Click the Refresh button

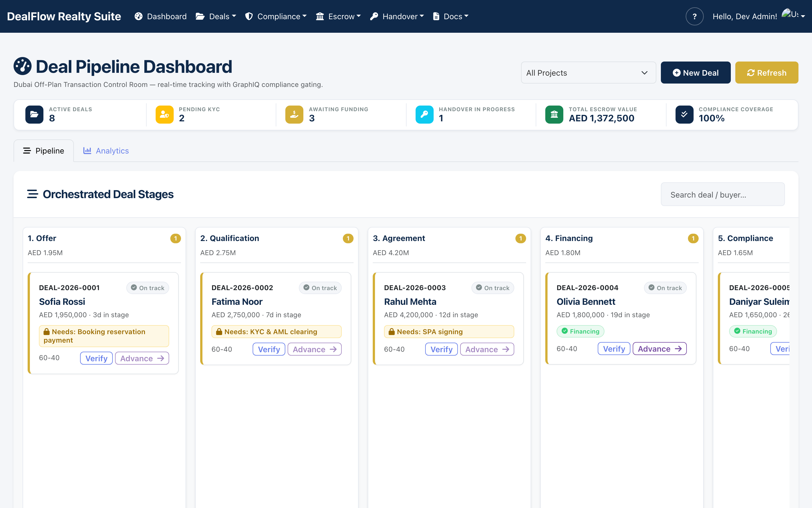click(767, 73)
